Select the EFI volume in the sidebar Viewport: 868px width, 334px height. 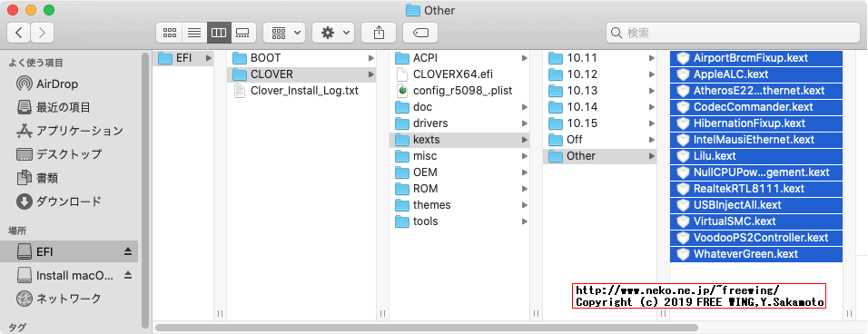(69, 251)
